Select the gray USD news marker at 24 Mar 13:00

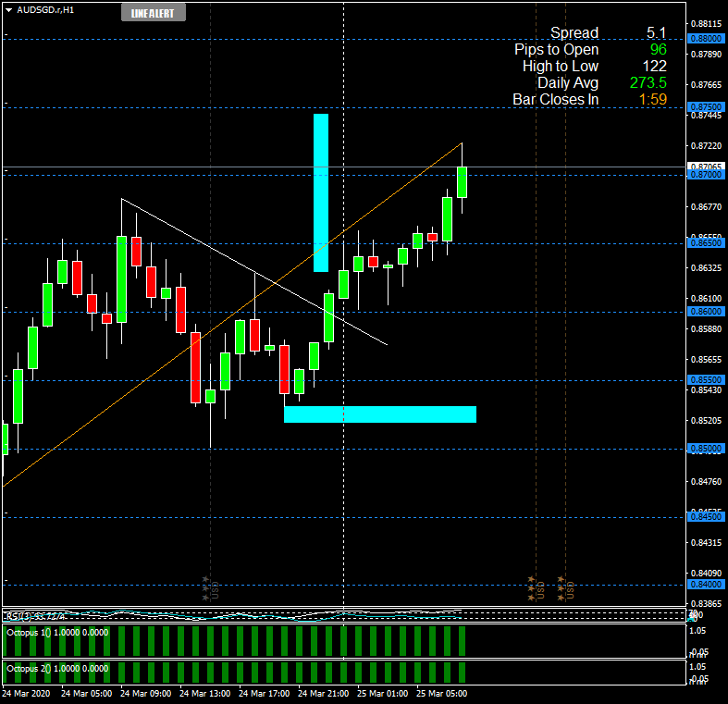210,588
